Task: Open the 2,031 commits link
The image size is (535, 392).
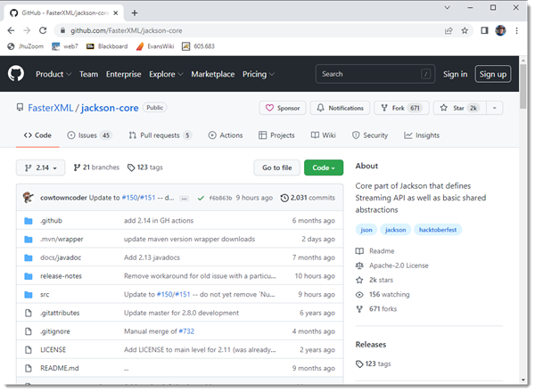Action: (x=308, y=198)
